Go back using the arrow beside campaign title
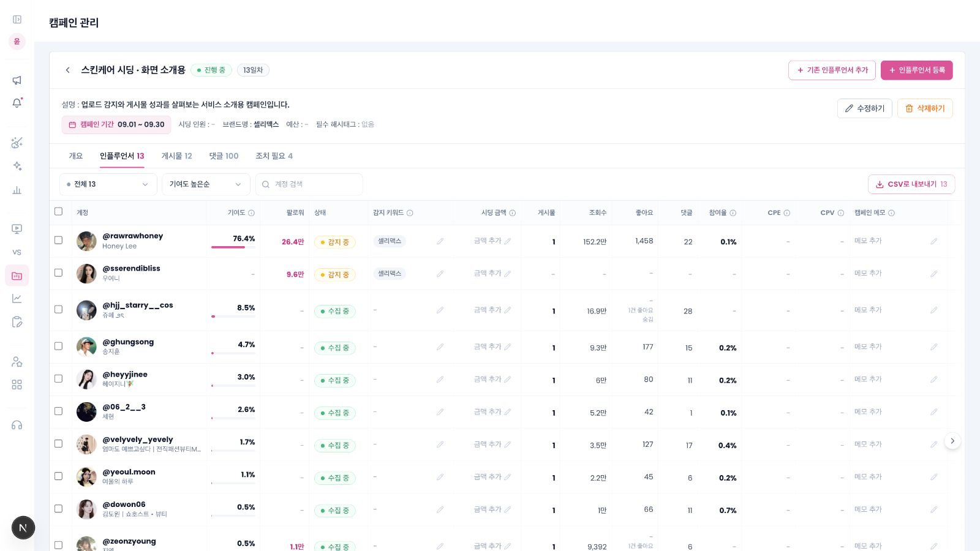 pyautogui.click(x=67, y=70)
